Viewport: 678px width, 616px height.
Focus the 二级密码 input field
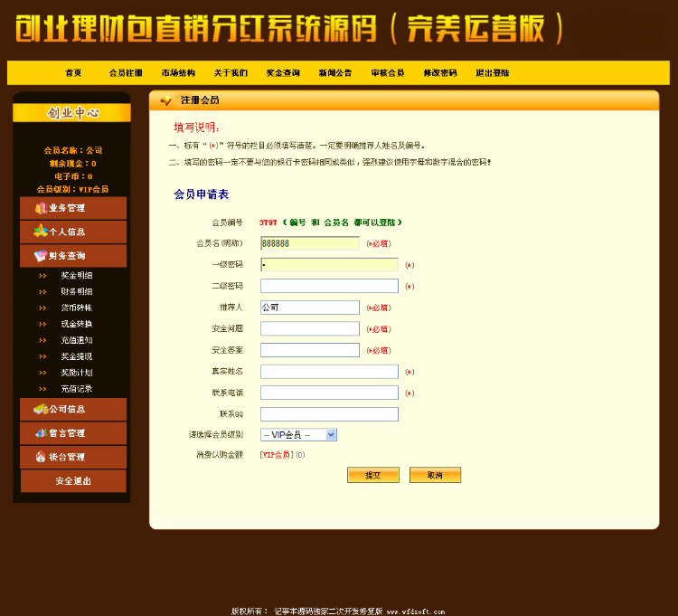329,286
